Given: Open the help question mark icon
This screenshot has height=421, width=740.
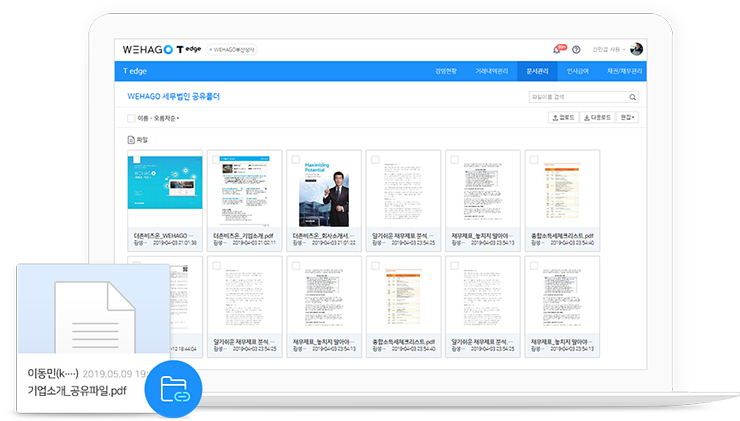Looking at the screenshot, I should tap(576, 49).
